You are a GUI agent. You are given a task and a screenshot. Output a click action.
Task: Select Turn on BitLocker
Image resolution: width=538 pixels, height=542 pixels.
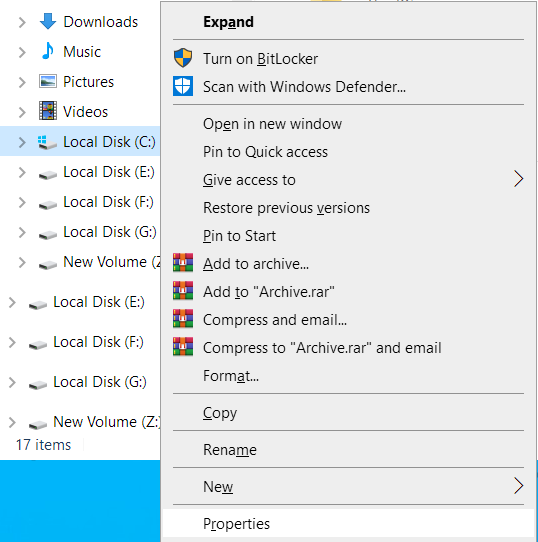pyautogui.click(x=349, y=59)
